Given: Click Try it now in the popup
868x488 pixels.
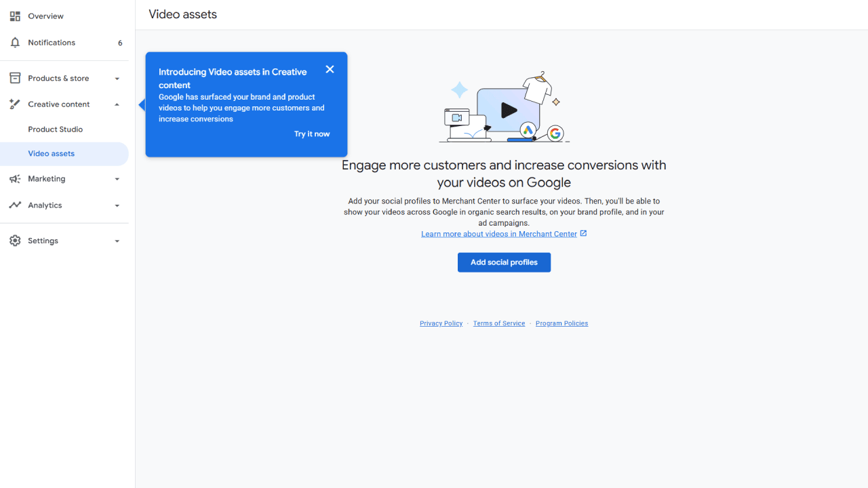Looking at the screenshot, I should [312, 134].
